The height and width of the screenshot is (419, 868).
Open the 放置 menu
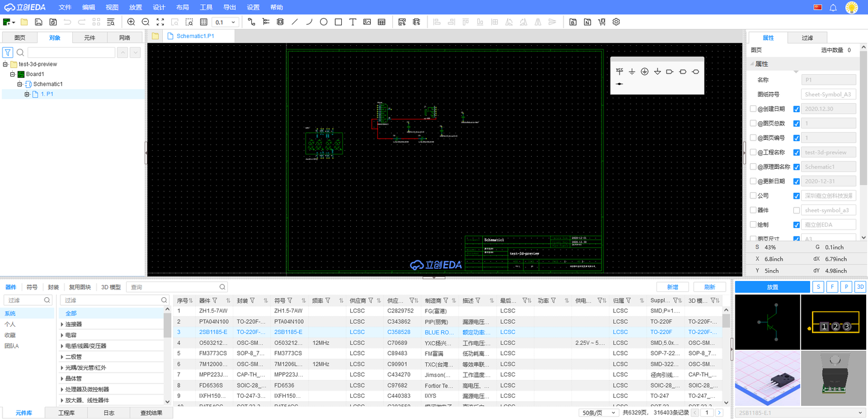click(x=136, y=7)
